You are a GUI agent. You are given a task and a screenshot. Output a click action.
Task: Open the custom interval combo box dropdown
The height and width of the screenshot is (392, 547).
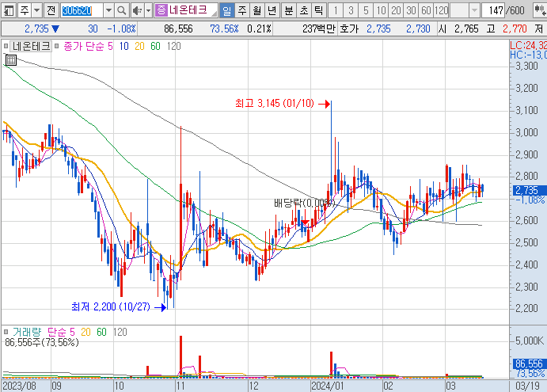474,10
